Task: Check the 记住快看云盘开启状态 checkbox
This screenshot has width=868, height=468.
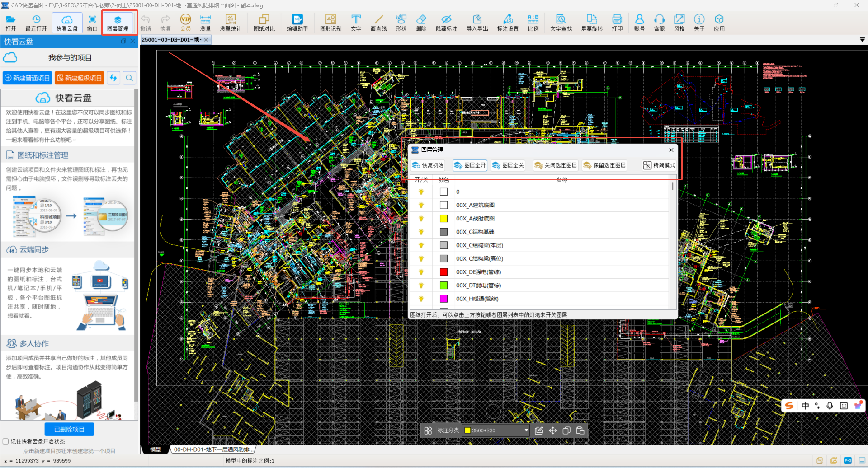Action: click(x=6, y=441)
